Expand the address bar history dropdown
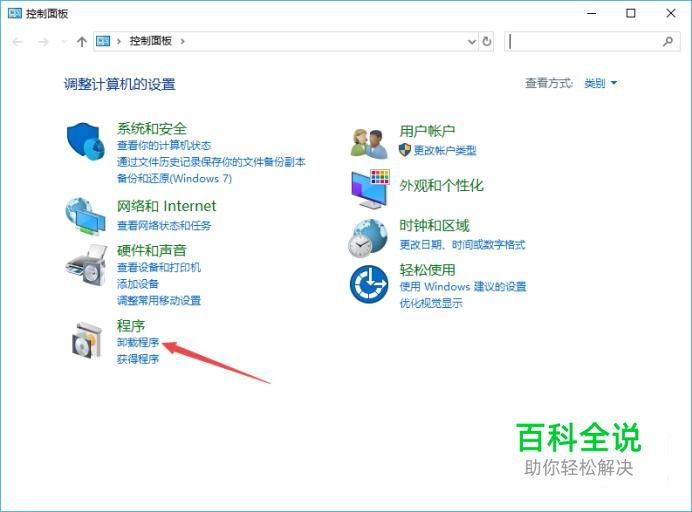Image resolution: width=692 pixels, height=512 pixels. 472,42
